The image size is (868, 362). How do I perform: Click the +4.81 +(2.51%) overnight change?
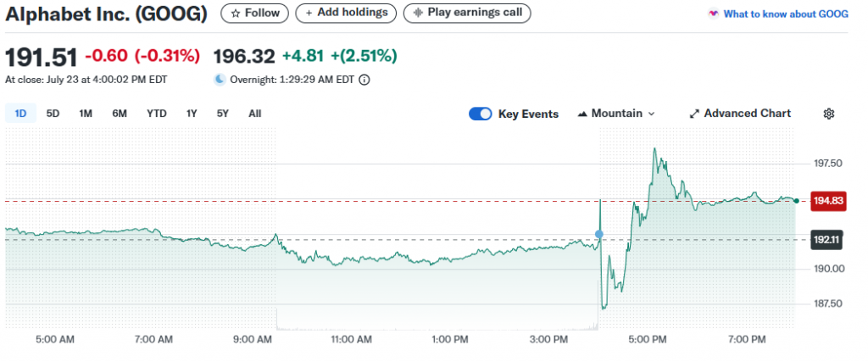(340, 56)
